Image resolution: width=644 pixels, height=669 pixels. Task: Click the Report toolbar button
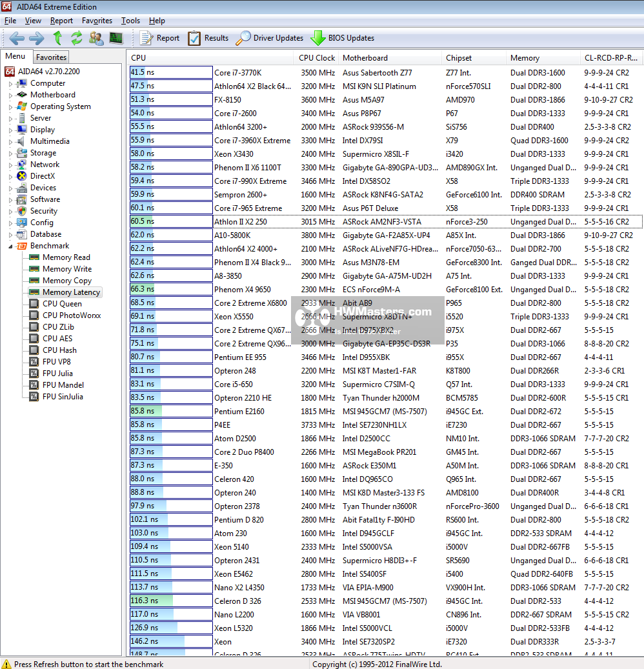[x=160, y=38]
